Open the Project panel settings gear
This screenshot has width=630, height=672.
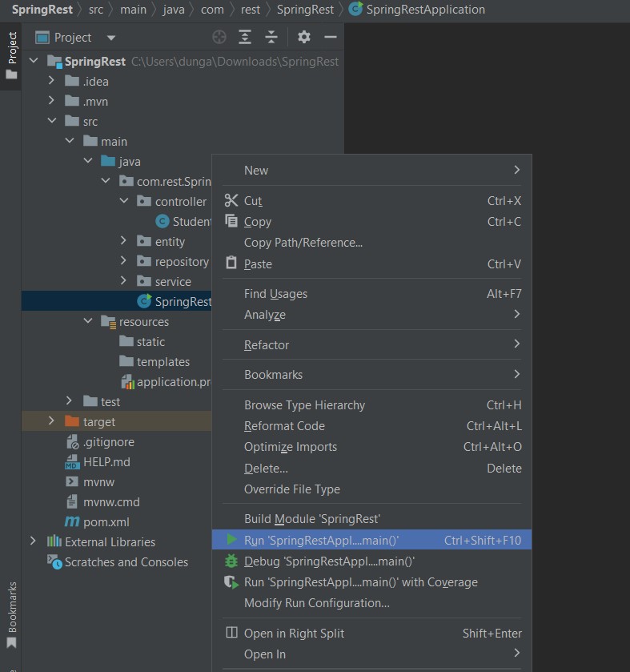click(304, 38)
